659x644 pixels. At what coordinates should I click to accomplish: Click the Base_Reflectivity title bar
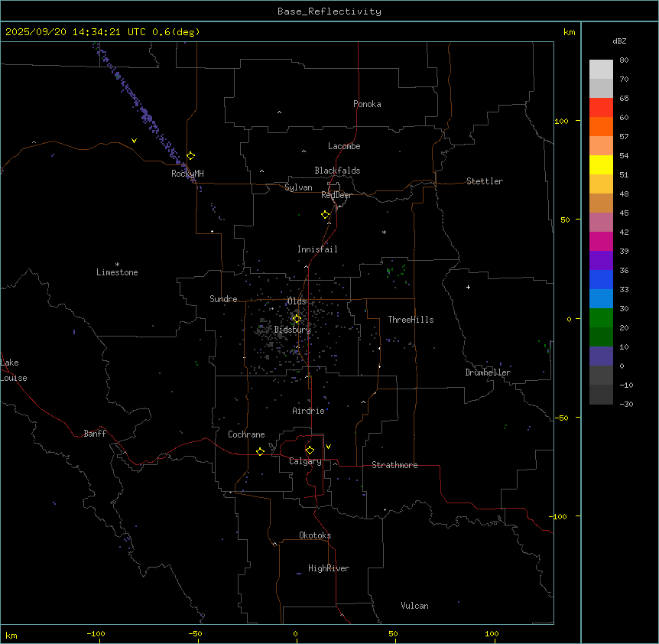[329, 11]
